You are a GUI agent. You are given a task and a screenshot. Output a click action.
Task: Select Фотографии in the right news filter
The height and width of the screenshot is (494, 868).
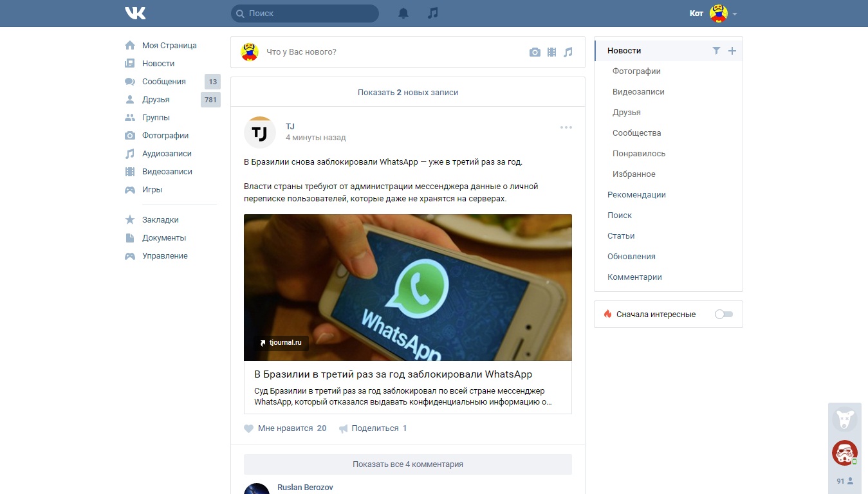pos(636,71)
